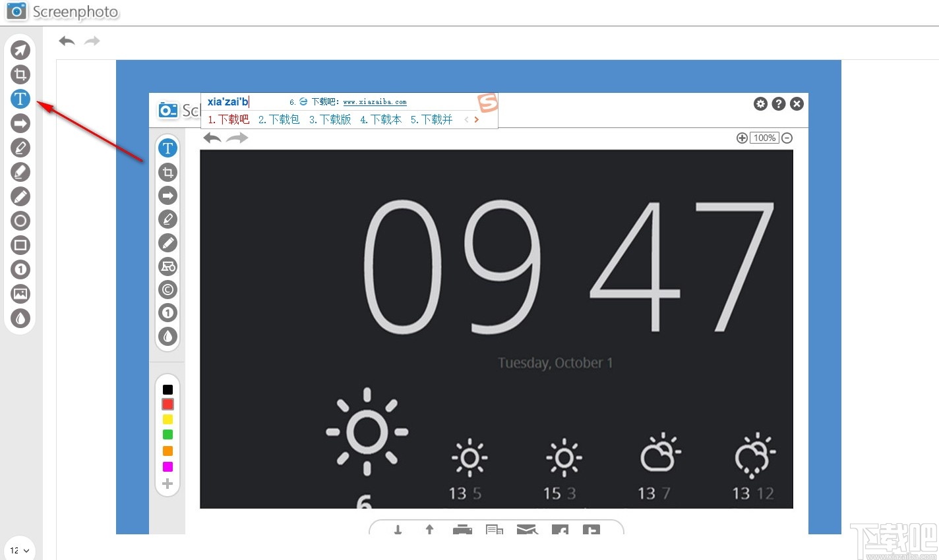
Task: Show next page of IME candidates
Action: [477, 119]
